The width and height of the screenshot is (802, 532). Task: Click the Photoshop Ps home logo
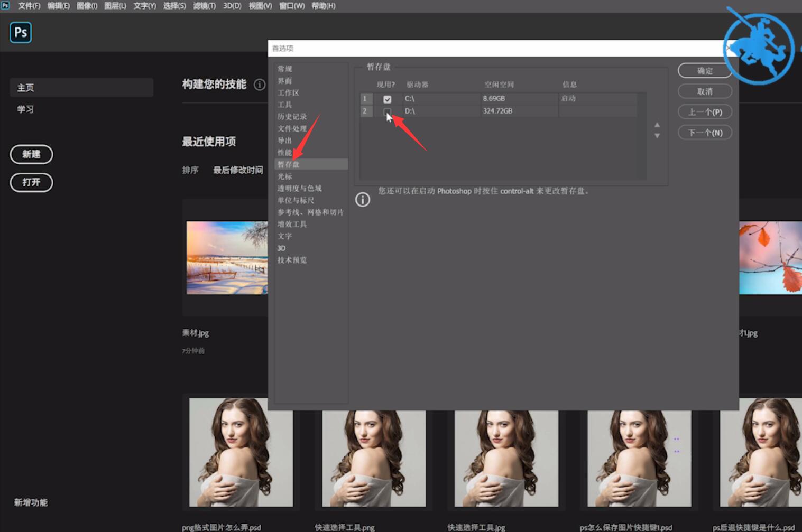tap(21, 32)
